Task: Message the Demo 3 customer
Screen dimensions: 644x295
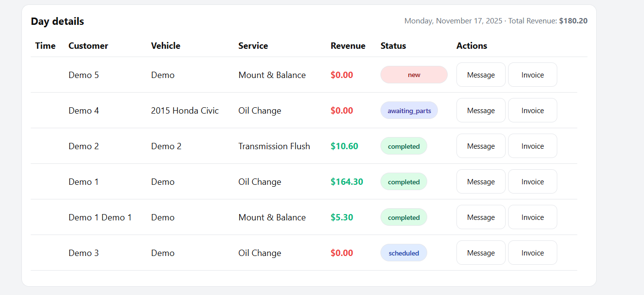Action: click(x=480, y=253)
